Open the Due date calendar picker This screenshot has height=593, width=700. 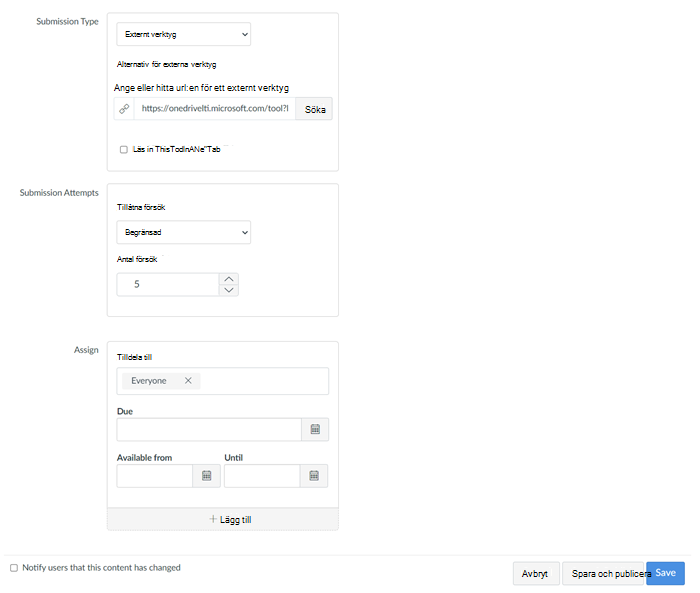click(x=315, y=430)
